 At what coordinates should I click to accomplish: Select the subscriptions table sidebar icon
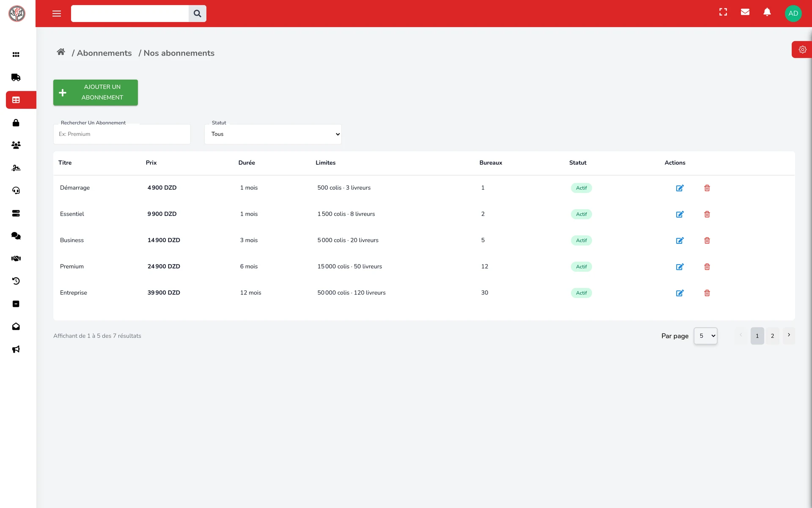point(16,100)
